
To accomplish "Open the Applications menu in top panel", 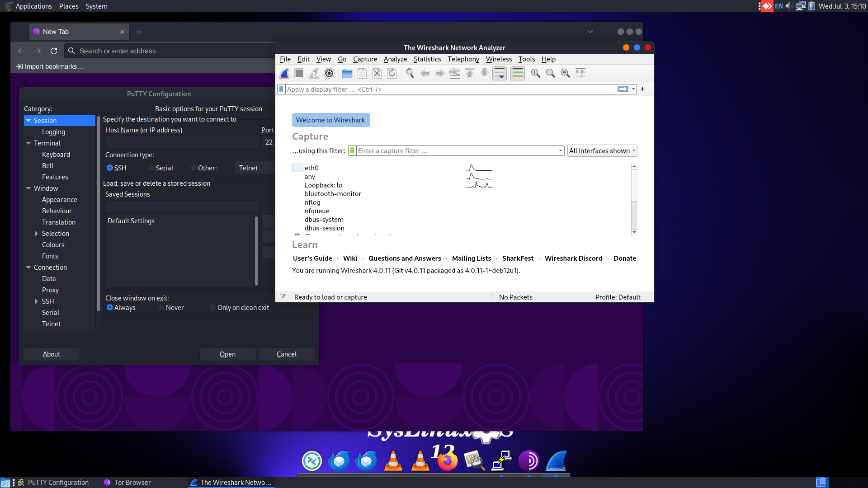I will (x=33, y=6).
